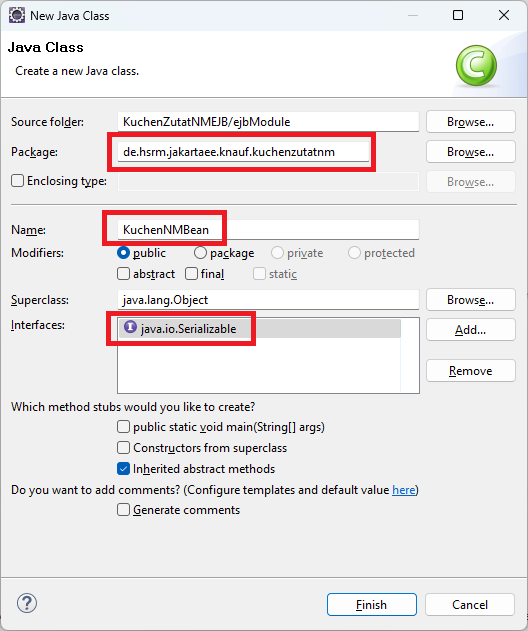528x631 pixels.
Task: Close the New Java Class dialog
Action: tap(504, 15)
